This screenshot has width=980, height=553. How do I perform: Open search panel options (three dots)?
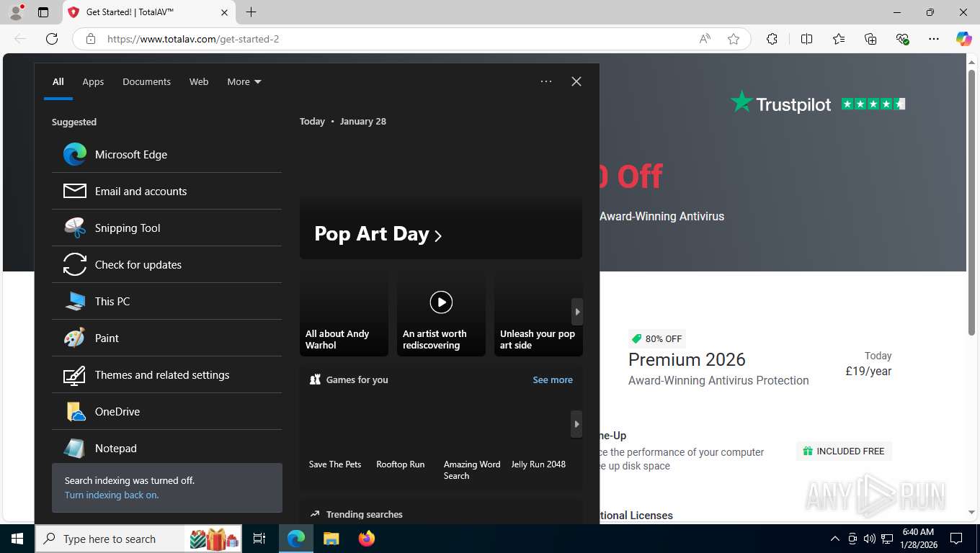coord(546,81)
